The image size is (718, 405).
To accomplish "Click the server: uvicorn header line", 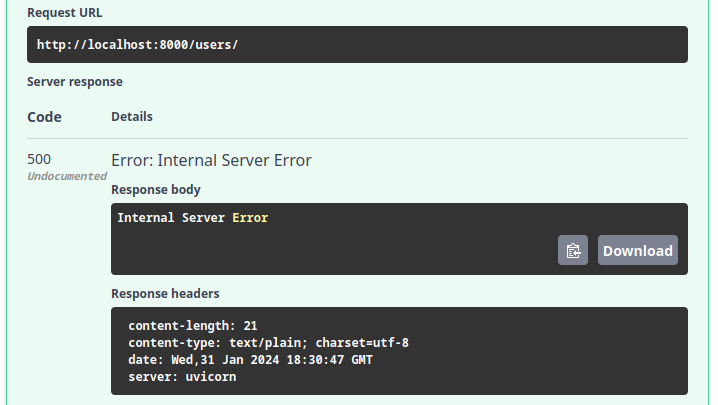I will click(182, 377).
